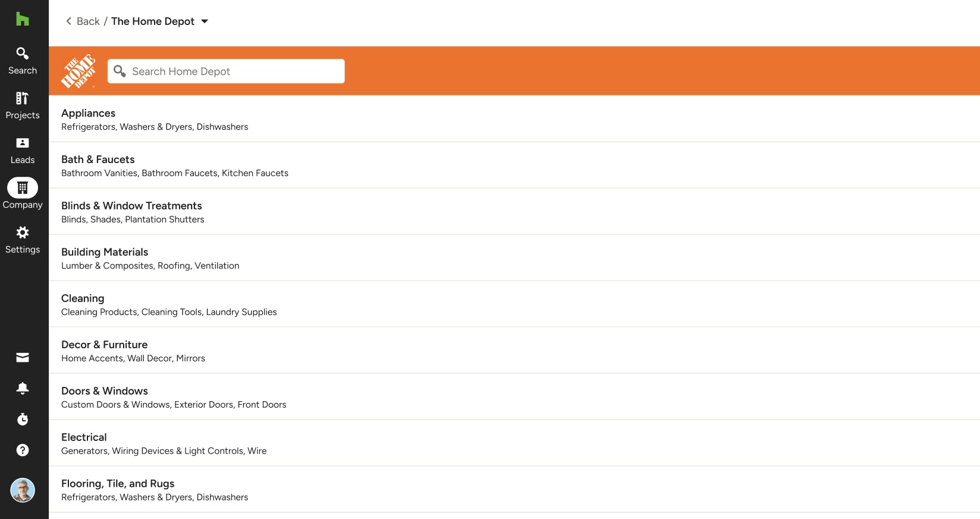Open the Projects section

pos(23,106)
